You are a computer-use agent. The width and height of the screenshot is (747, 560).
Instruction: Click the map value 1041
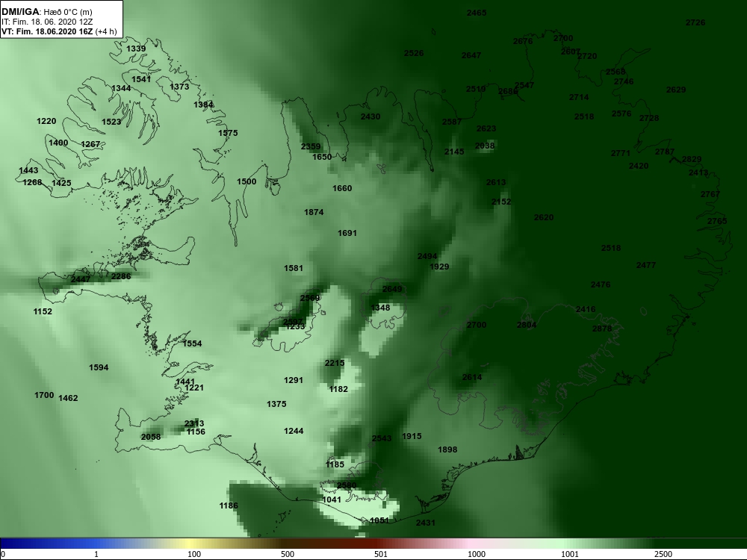pyautogui.click(x=332, y=499)
